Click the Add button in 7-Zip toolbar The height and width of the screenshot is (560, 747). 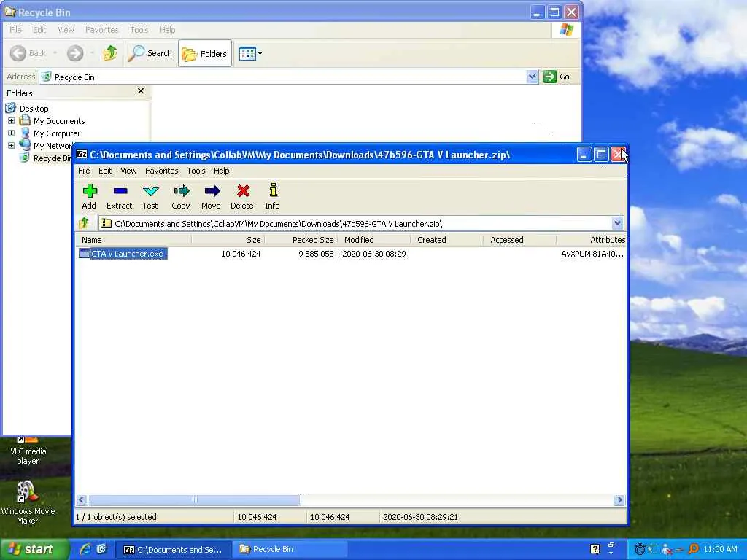pyautogui.click(x=89, y=197)
